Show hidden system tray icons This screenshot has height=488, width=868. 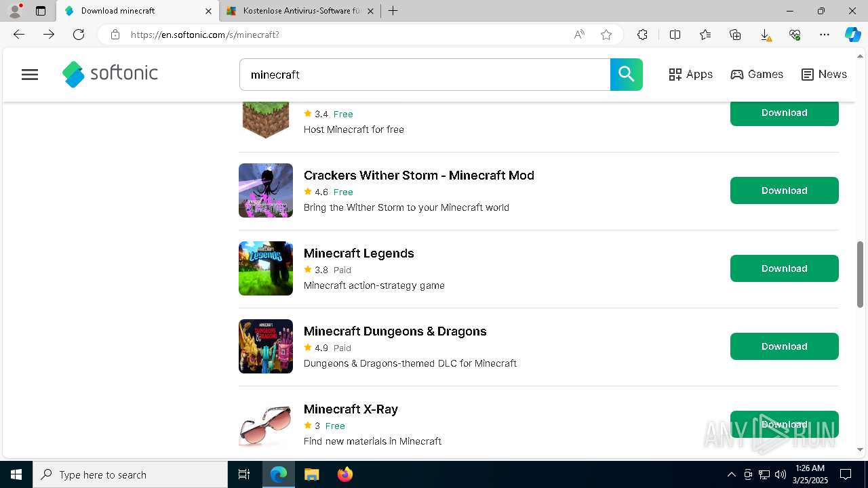coord(731,474)
